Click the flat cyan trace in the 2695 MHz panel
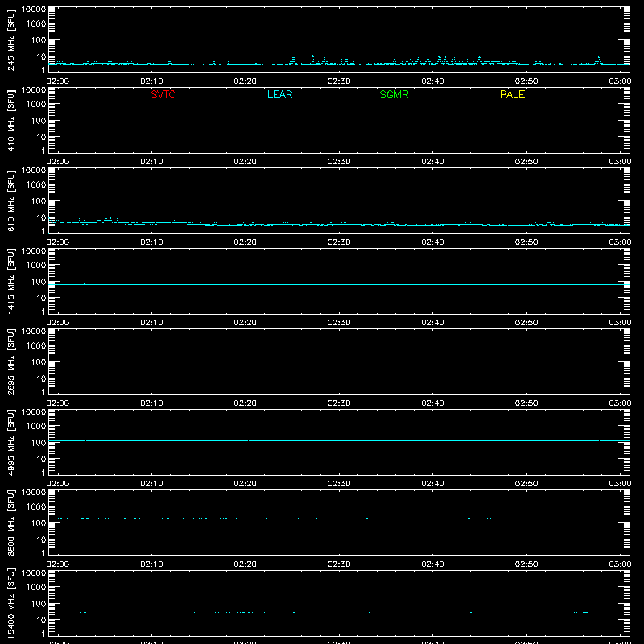This screenshot has height=644, width=644. click(x=339, y=361)
